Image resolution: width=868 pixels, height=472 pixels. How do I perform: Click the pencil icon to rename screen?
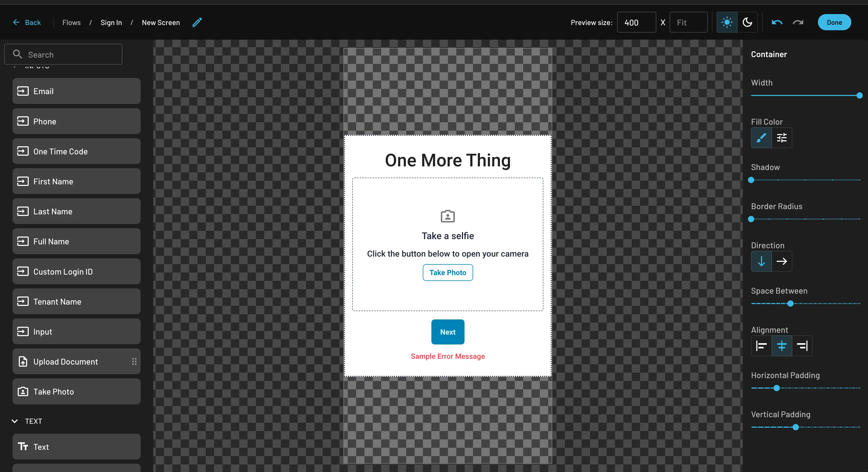(197, 22)
